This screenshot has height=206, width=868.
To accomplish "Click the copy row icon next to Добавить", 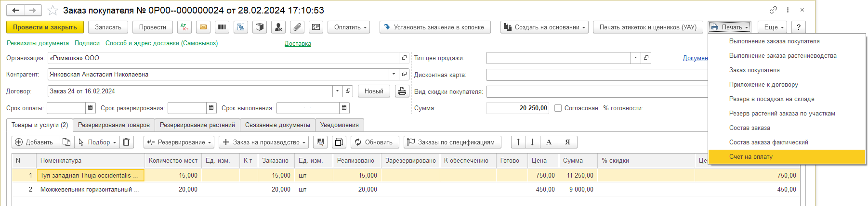I will pos(66,142).
